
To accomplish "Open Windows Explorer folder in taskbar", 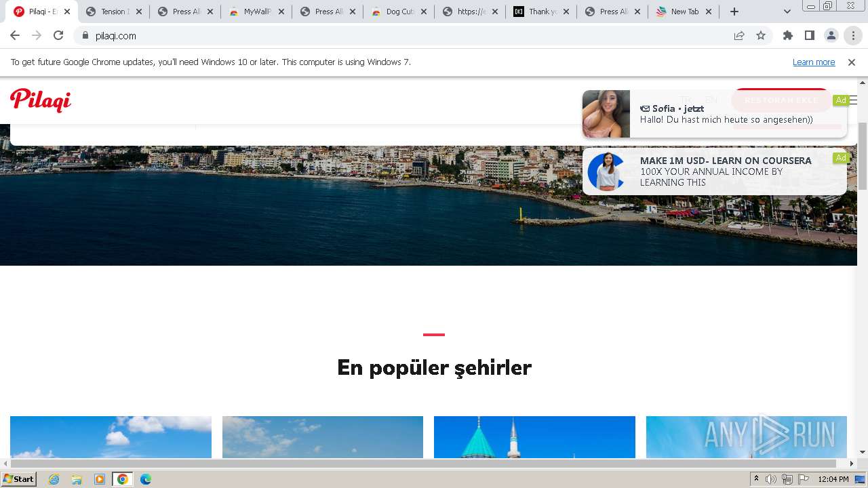I will click(77, 479).
